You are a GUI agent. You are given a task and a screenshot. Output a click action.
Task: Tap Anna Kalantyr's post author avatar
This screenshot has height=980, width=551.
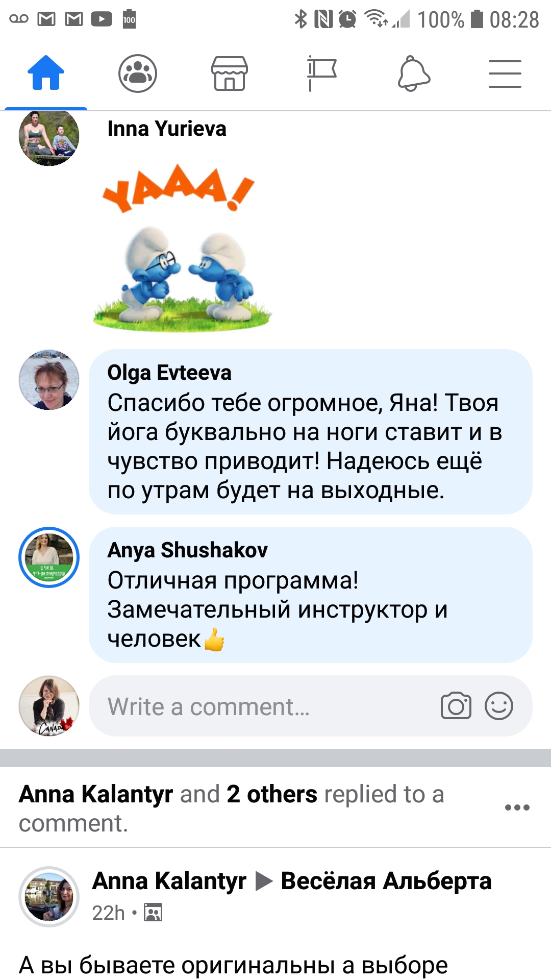49,897
